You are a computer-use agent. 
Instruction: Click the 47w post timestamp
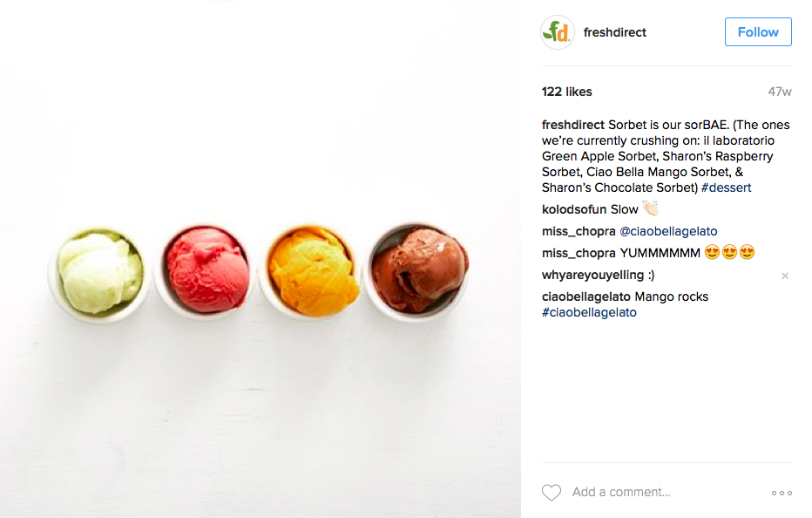[780, 92]
